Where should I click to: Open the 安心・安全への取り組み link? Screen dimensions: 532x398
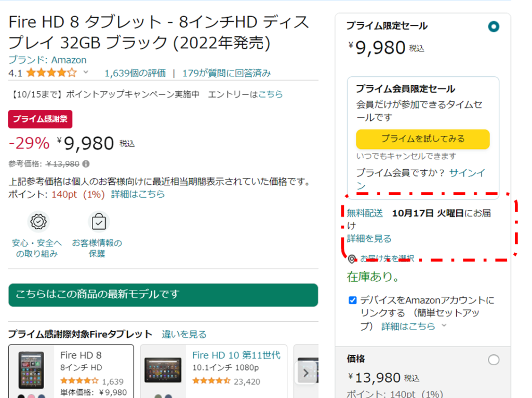(x=37, y=248)
